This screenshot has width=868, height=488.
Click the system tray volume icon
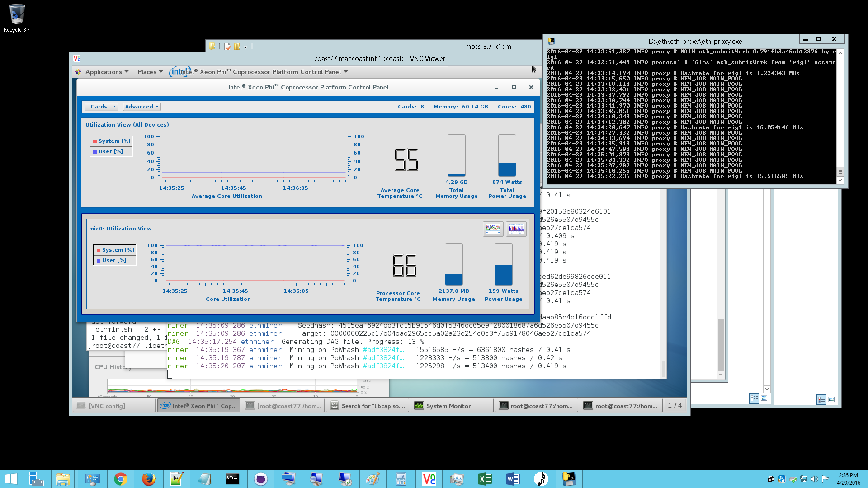[x=814, y=479]
